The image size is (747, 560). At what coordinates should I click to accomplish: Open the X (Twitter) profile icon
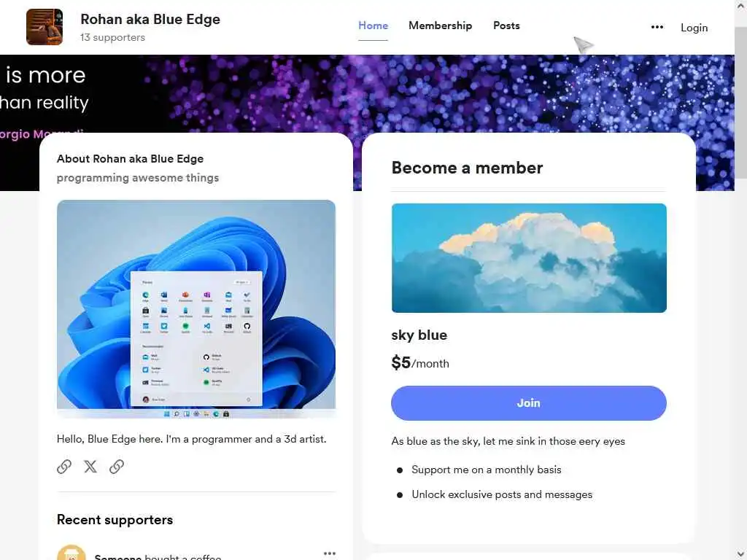(x=90, y=467)
